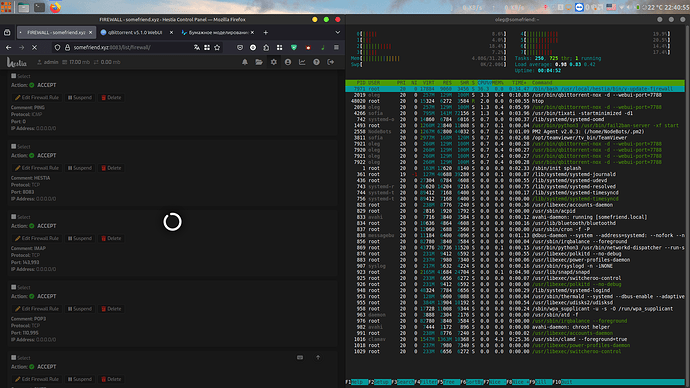Open htop F2 Setup menu
Viewport: 690px width, 388px height.
tap(379, 382)
